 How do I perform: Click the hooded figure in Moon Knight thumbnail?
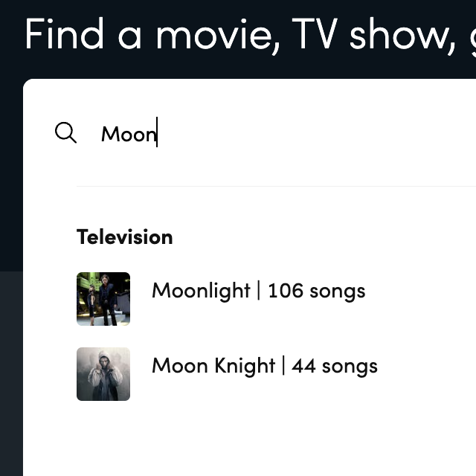104,375
